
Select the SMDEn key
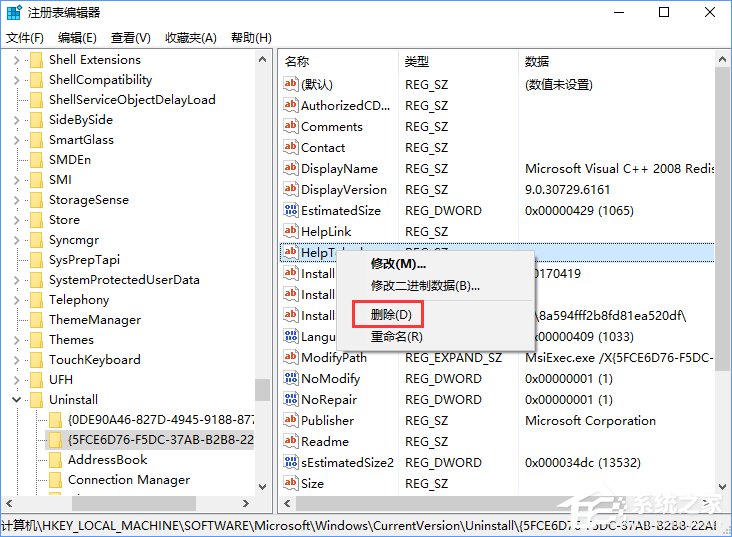(x=70, y=160)
